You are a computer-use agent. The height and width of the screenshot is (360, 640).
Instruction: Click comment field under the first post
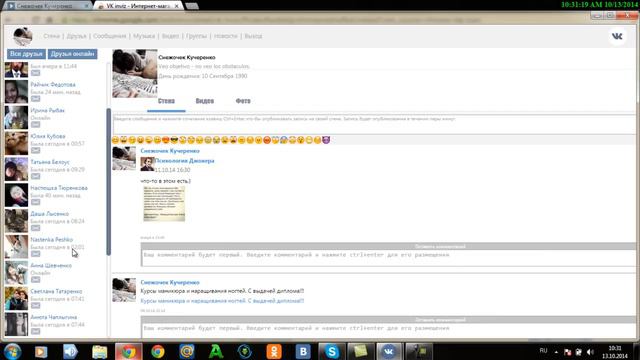click(388, 258)
